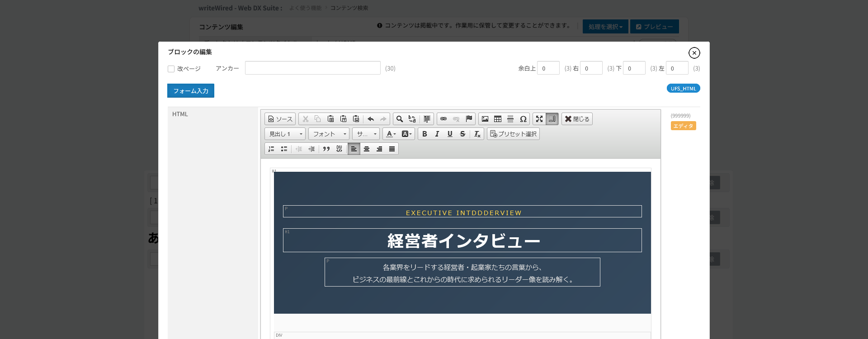Insert a numbered list
The height and width of the screenshot is (339, 868).
tap(271, 149)
